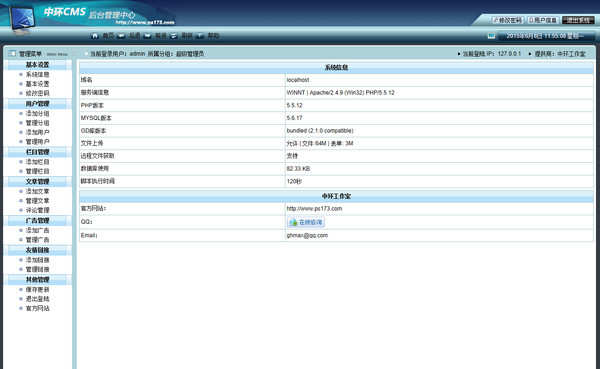This screenshot has width=600, height=369.
Task: Click the header URL under 后台管理中心
Action: click(x=145, y=23)
